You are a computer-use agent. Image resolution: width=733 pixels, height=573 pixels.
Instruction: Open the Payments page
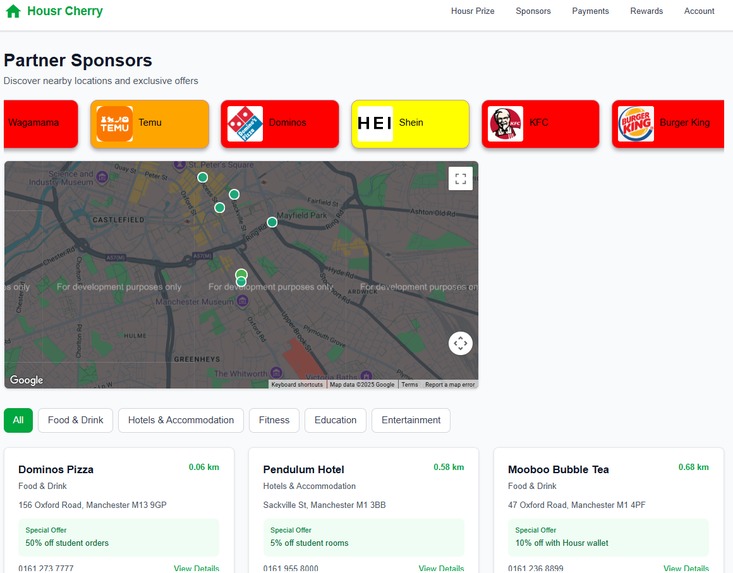point(590,11)
